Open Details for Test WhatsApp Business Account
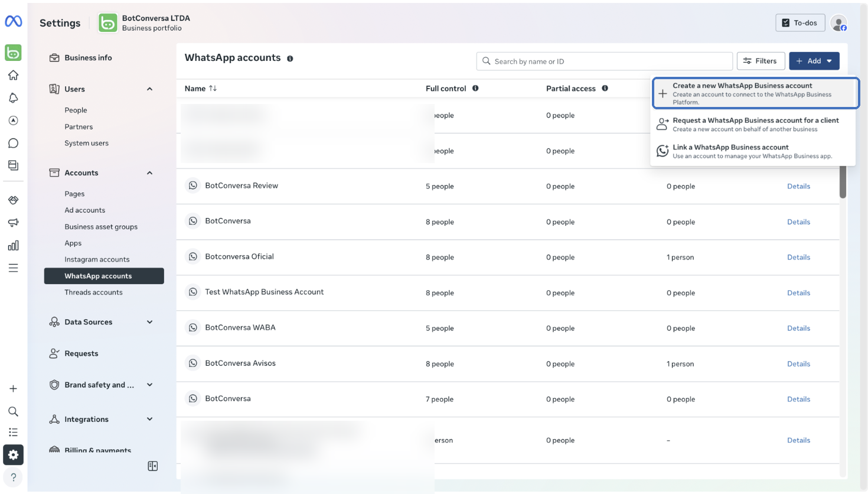This screenshot has height=494, width=868. point(798,292)
